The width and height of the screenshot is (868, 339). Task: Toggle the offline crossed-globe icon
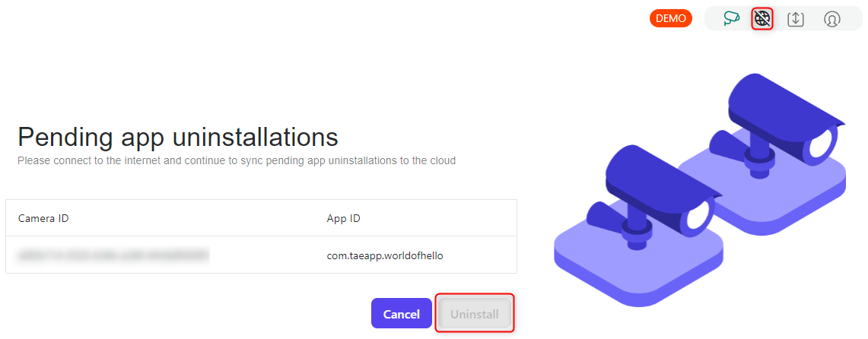click(x=762, y=19)
